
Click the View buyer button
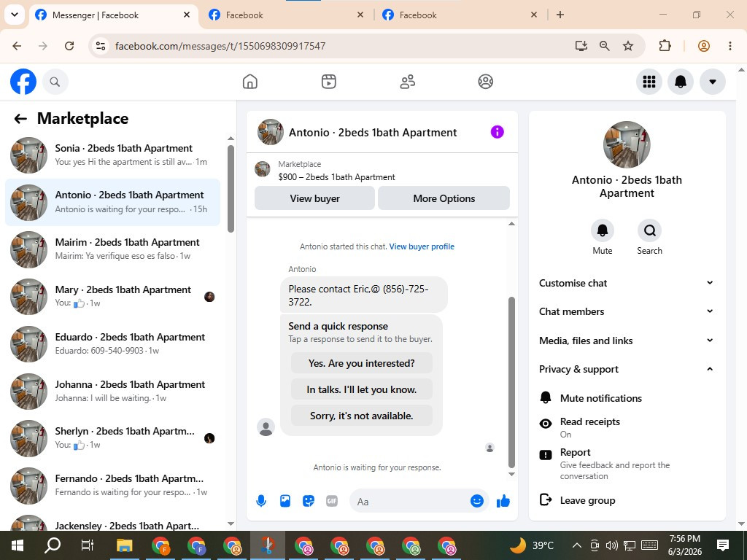pyautogui.click(x=314, y=198)
